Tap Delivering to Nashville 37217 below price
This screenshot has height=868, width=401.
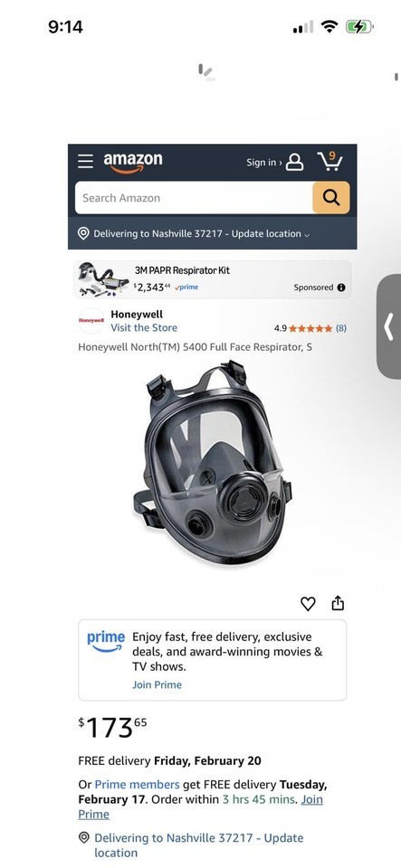click(x=199, y=845)
